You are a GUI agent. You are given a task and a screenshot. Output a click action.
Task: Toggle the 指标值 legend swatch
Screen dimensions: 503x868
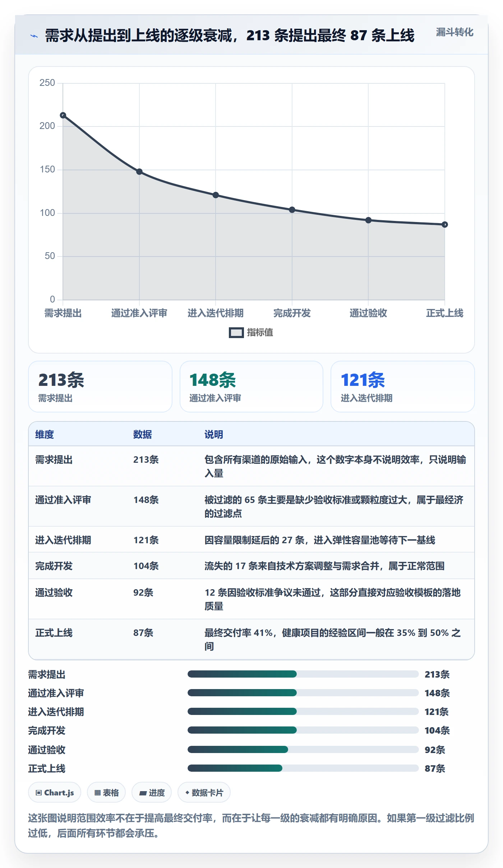click(x=236, y=333)
